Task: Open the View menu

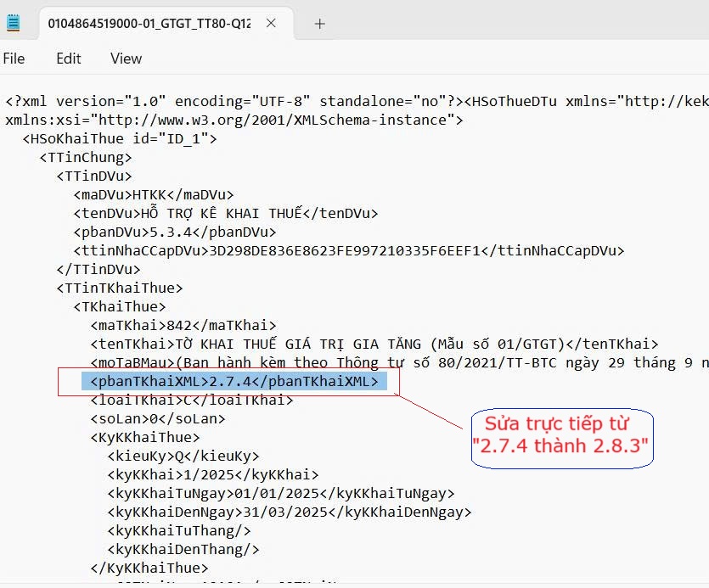Action: click(127, 59)
